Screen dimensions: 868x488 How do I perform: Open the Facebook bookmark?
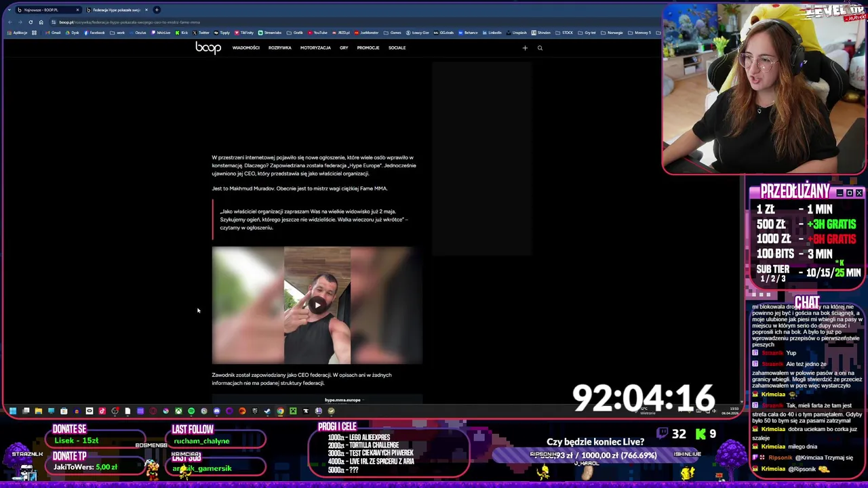point(94,33)
